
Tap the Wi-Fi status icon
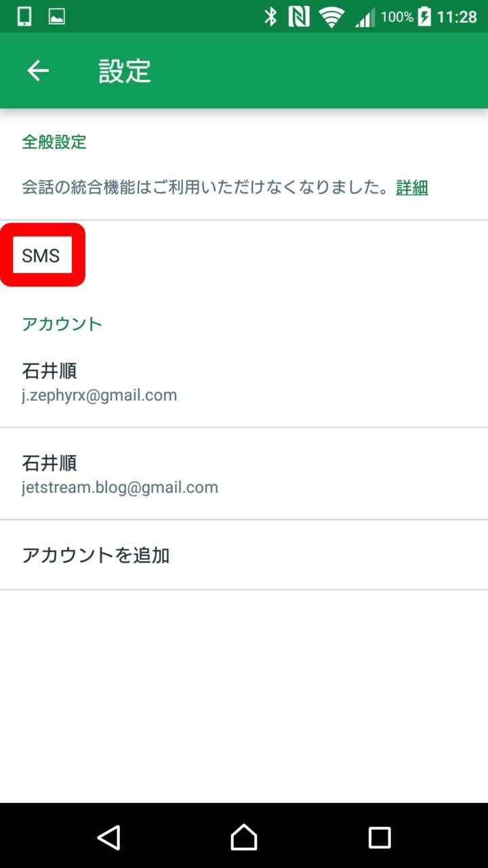(x=331, y=17)
